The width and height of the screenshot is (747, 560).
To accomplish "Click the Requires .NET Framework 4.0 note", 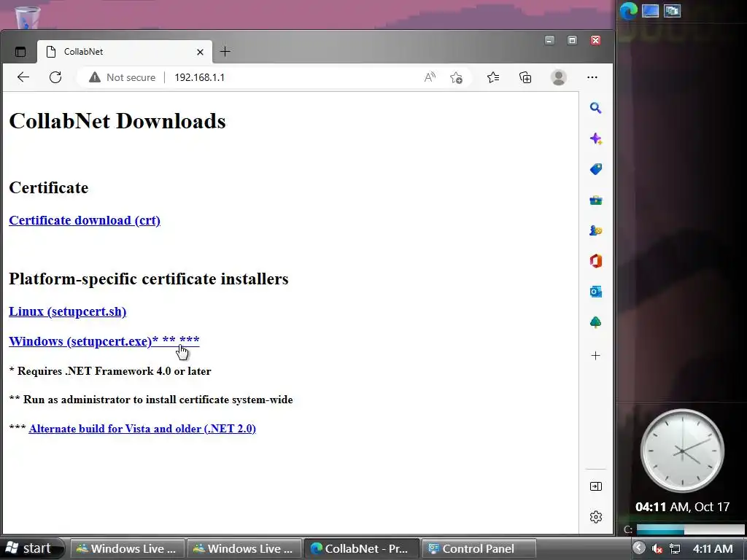I will click(110, 371).
